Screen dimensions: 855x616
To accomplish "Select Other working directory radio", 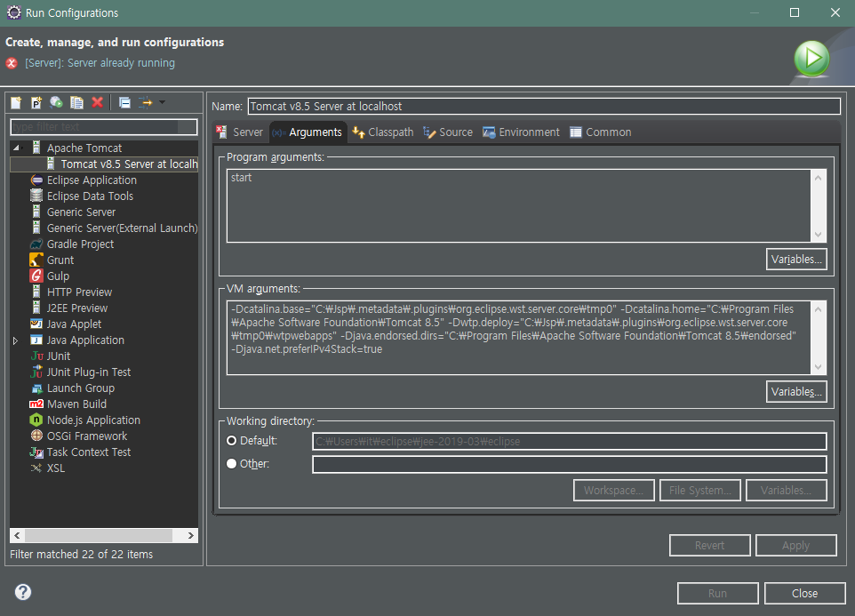I will [x=232, y=463].
